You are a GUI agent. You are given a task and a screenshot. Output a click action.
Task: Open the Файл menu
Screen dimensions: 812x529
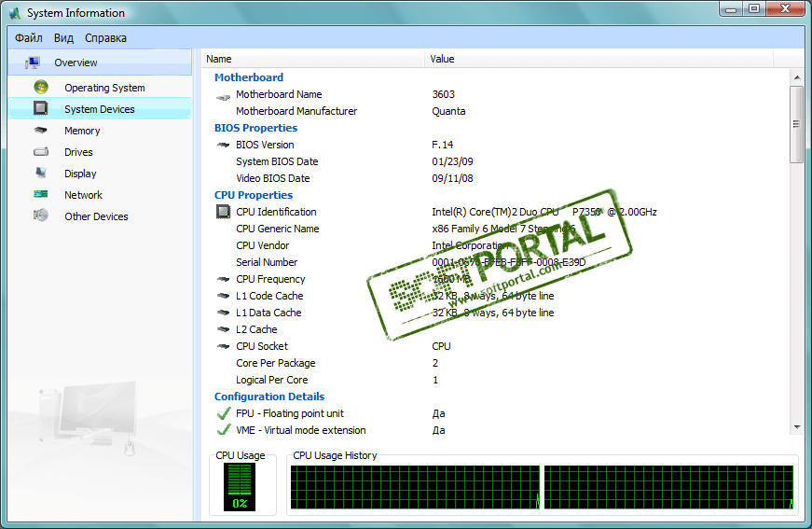[x=29, y=38]
